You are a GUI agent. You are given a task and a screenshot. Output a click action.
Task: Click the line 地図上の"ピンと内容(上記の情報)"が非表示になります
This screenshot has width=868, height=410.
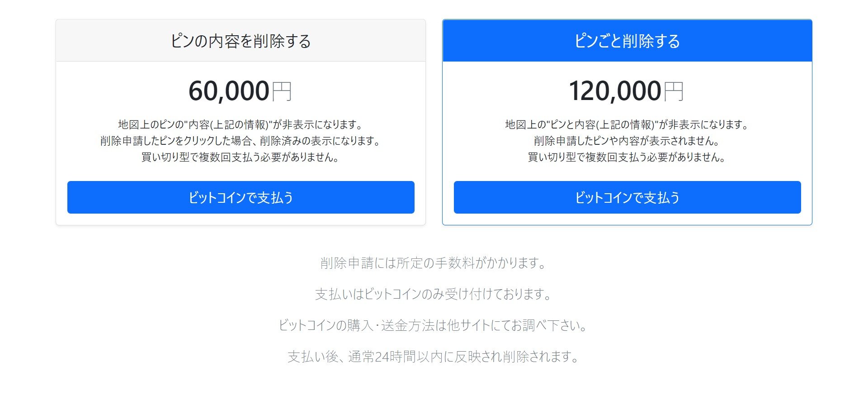point(627,124)
